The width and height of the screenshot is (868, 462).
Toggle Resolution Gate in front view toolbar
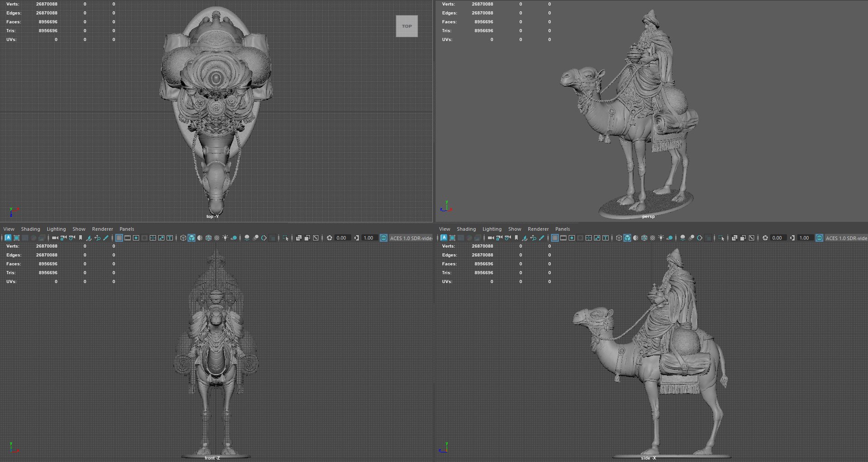(136, 238)
